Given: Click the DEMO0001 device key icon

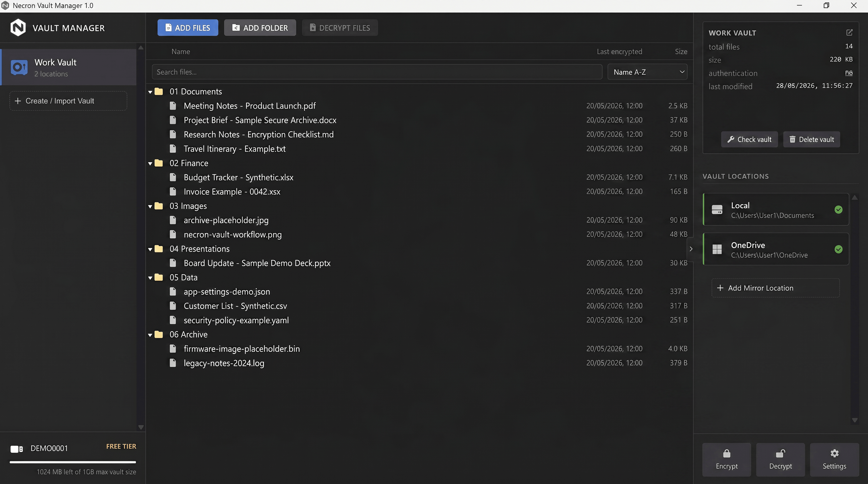Looking at the screenshot, I should point(16,449).
